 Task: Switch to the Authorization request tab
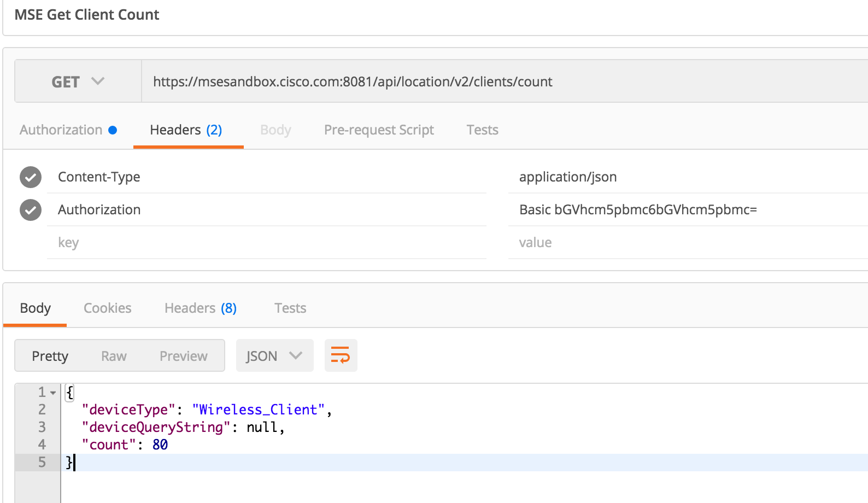pyautogui.click(x=68, y=130)
